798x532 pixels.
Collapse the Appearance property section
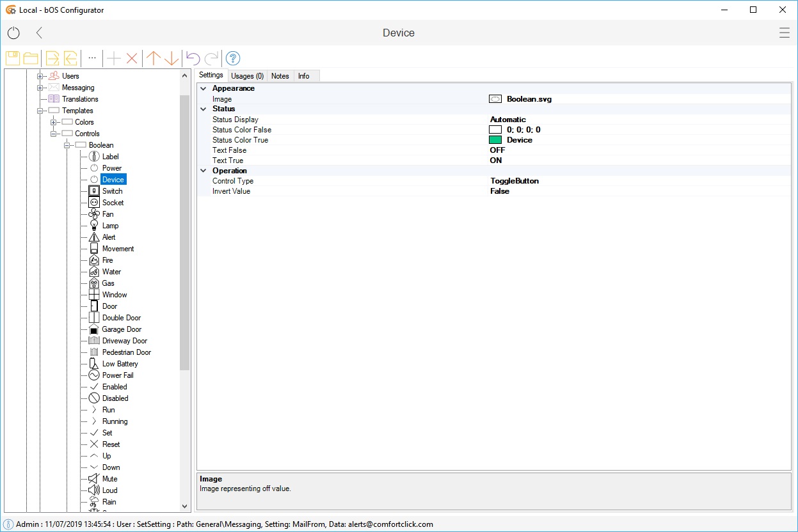tap(203, 88)
